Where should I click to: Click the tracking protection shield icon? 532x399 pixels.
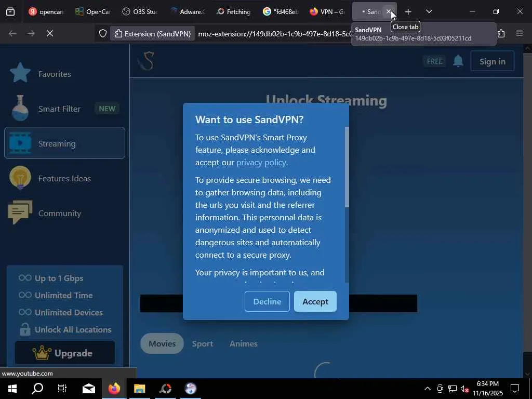(103, 33)
